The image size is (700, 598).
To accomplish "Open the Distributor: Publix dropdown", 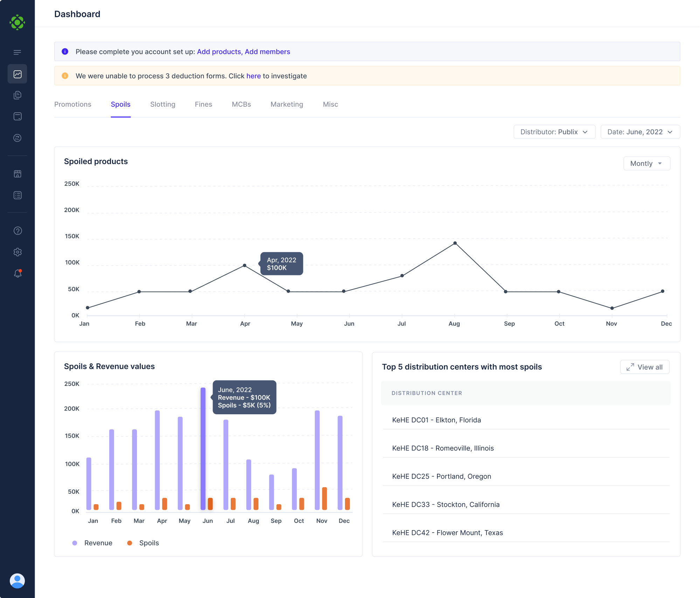I will point(554,132).
